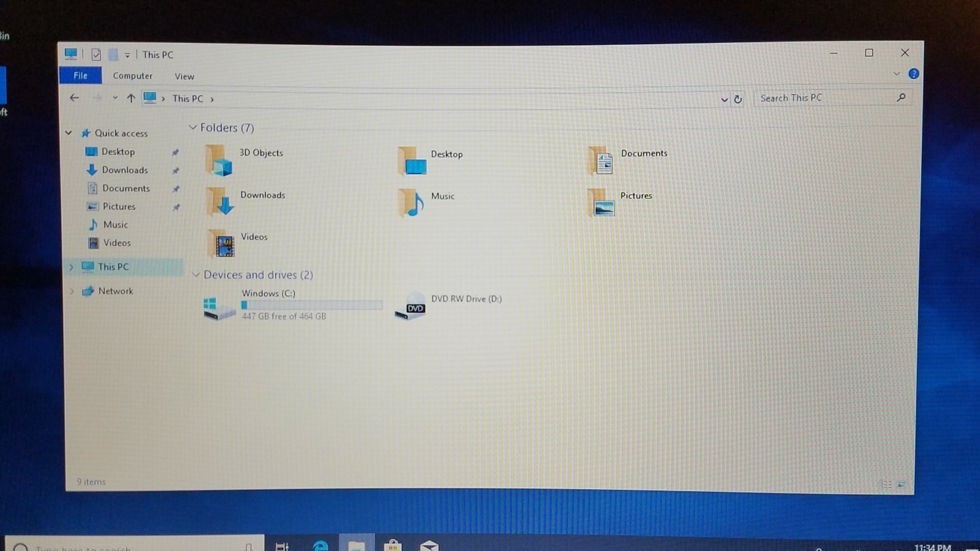Collapse the Quick access tree node
980x551 pixels.
tap(69, 133)
